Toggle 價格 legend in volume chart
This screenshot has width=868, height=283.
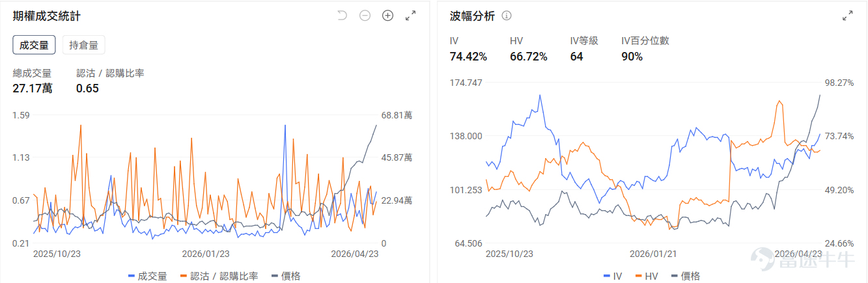(x=286, y=276)
